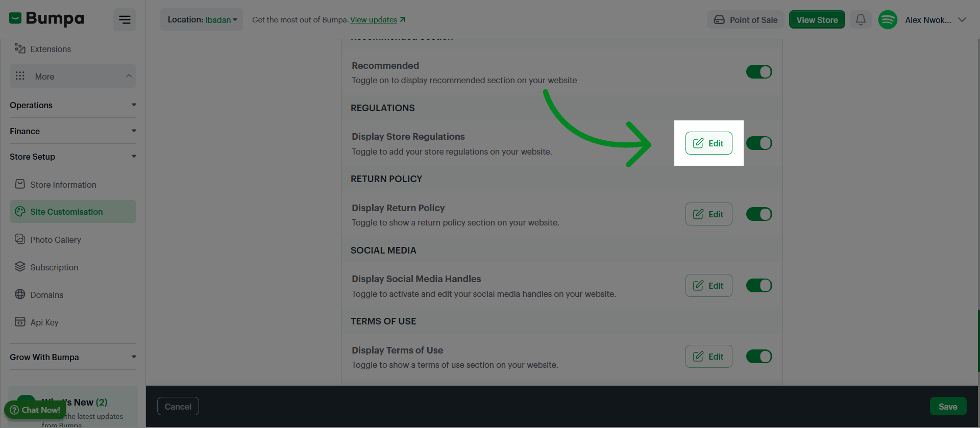Click the Store Information icon
The image size is (980, 428).
tap(20, 184)
